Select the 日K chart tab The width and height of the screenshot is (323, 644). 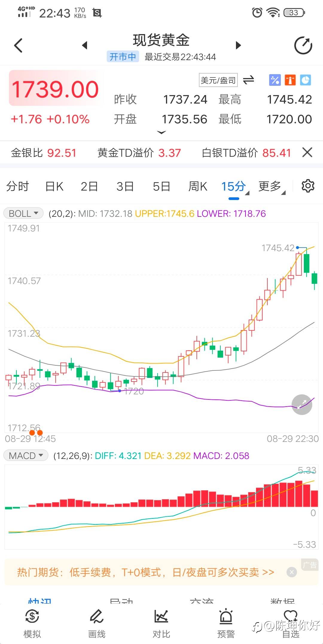(x=54, y=186)
